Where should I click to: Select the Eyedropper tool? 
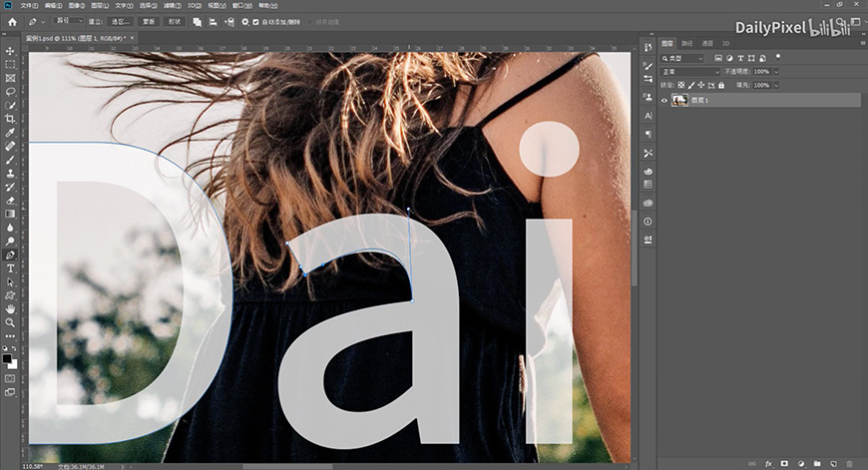[x=10, y=133]
